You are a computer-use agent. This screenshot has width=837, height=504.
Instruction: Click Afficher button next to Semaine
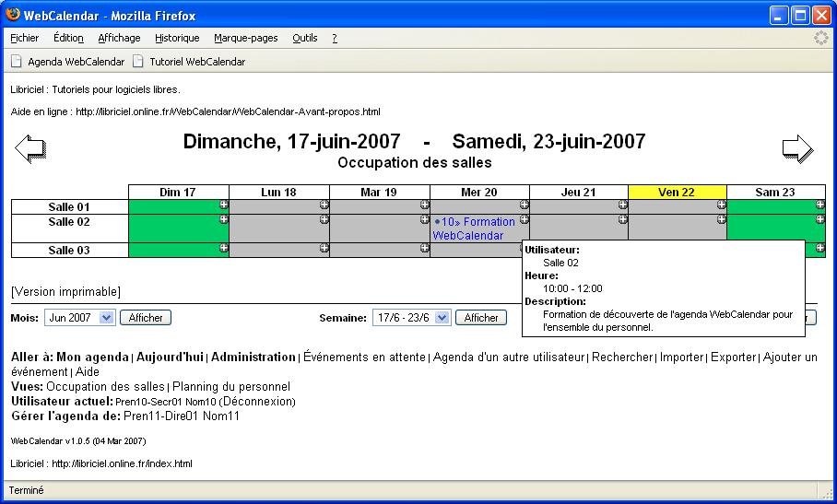(x=481, y=318)
